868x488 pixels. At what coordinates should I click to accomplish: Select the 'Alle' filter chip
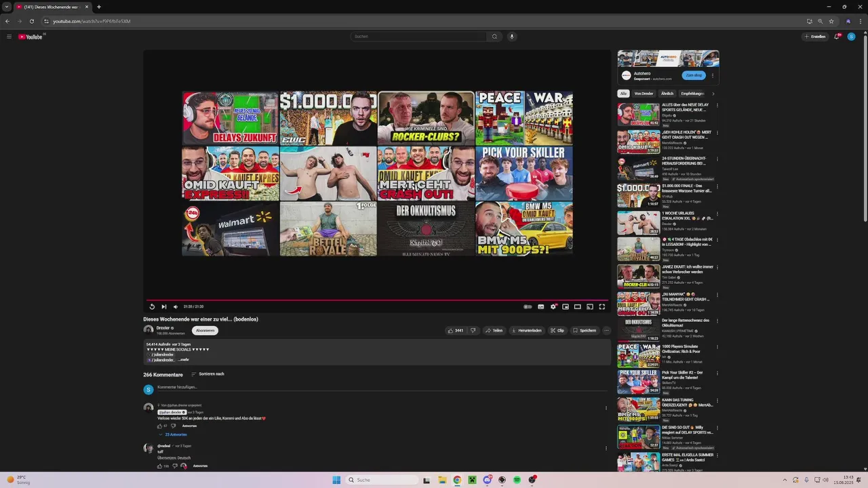pos(623,94)
